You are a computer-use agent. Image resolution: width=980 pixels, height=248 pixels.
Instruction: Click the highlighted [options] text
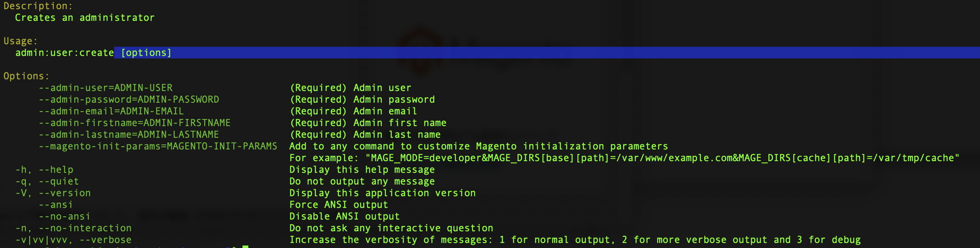pos(146,53)
